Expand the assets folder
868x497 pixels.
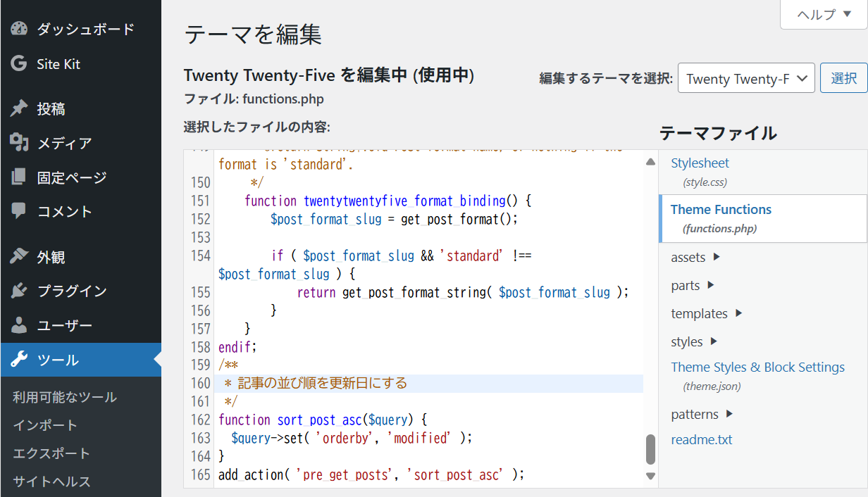tap(695, 257)
